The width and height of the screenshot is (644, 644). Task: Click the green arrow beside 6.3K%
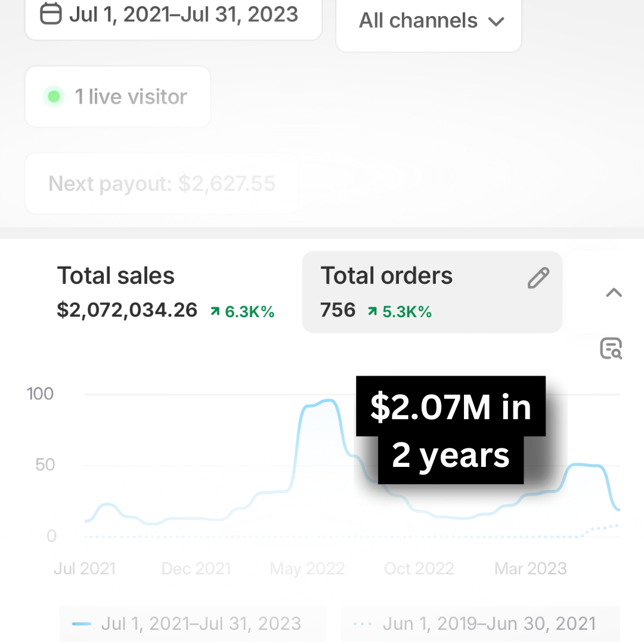pos(215,311)
